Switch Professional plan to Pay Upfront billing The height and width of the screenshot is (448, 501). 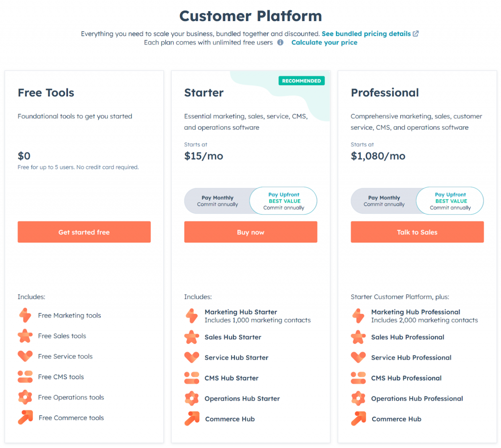tap(450, 201)
